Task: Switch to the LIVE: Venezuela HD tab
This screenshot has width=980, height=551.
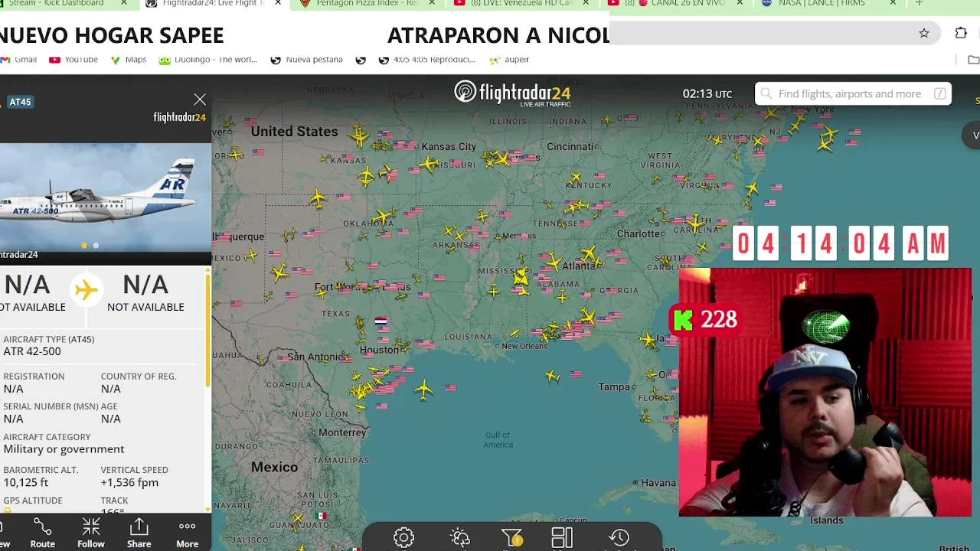Action: (x=522, y=4)
